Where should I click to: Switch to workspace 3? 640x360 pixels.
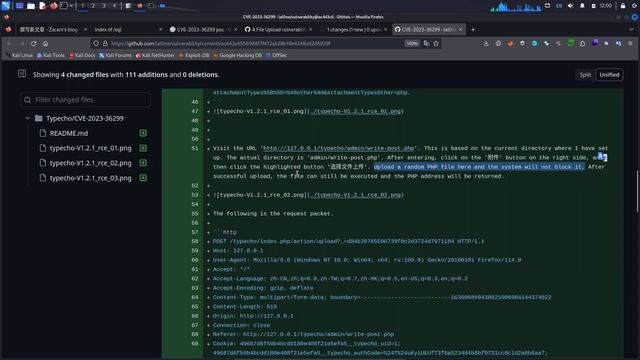104,6
